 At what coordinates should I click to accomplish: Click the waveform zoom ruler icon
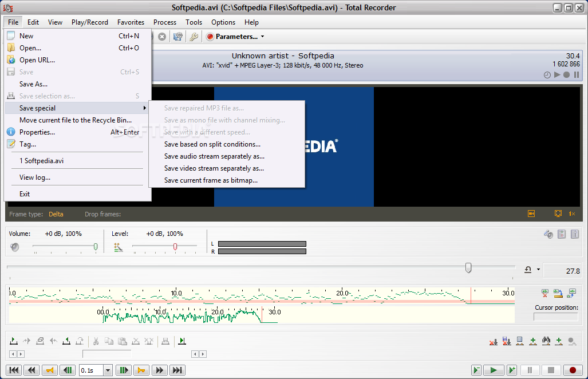[x=558, y=293]
